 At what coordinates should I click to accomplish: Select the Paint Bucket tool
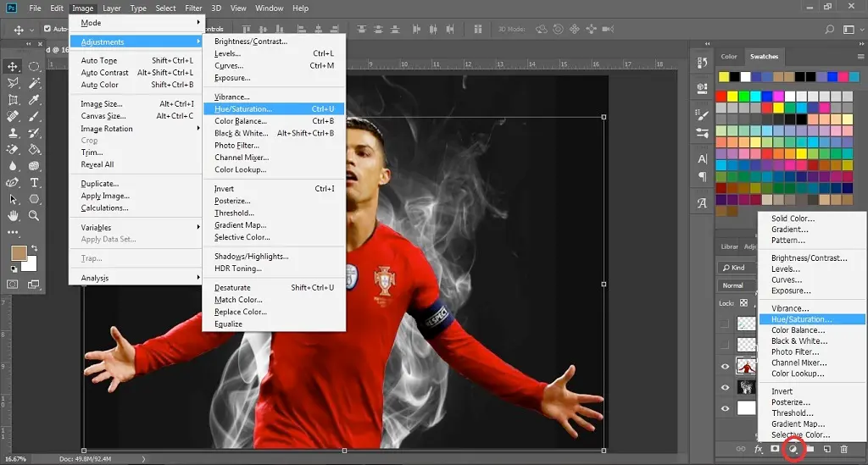34,149
